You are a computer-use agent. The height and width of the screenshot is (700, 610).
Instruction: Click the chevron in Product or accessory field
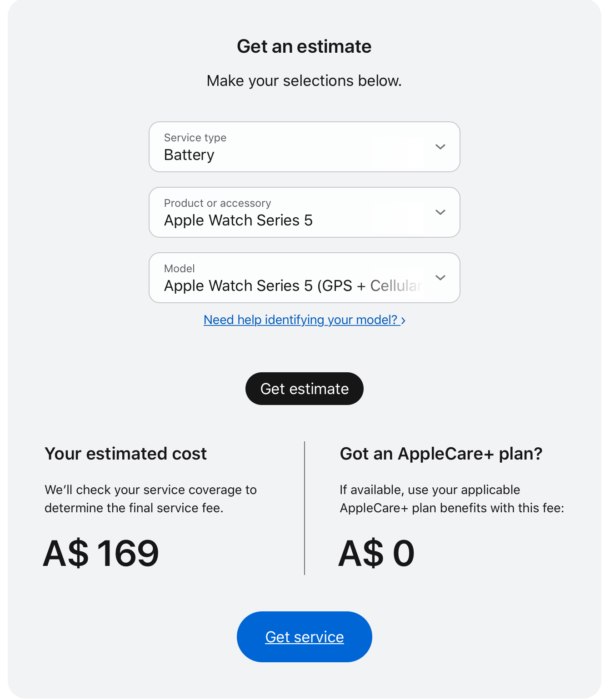click(440, 212)
